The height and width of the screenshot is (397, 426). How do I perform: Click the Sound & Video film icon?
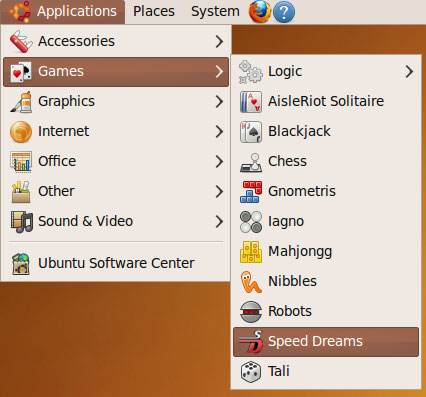[22, 222]
